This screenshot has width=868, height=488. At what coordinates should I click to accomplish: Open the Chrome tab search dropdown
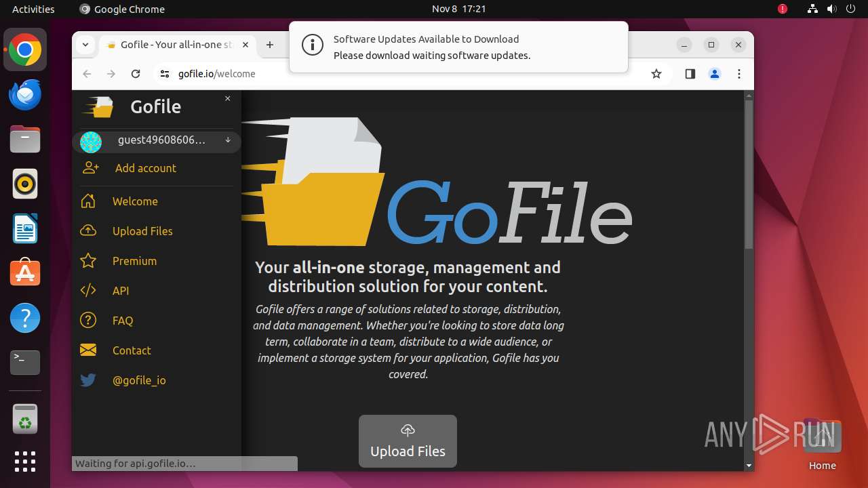click(x=85, y=45)
